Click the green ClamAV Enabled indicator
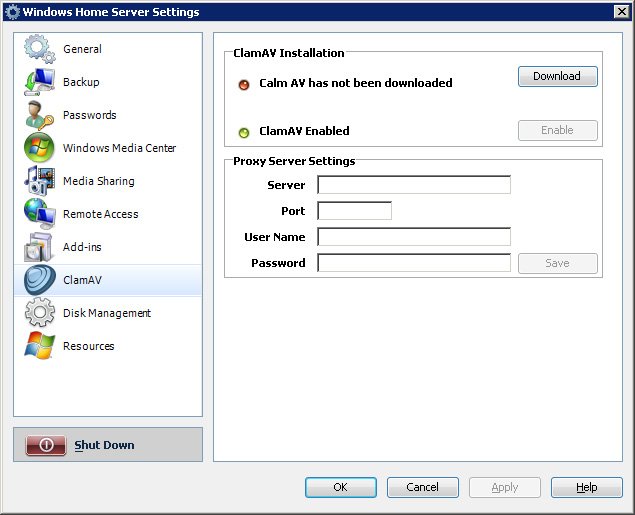This screenshot has width=635, height=515. (x=244, y=132)
